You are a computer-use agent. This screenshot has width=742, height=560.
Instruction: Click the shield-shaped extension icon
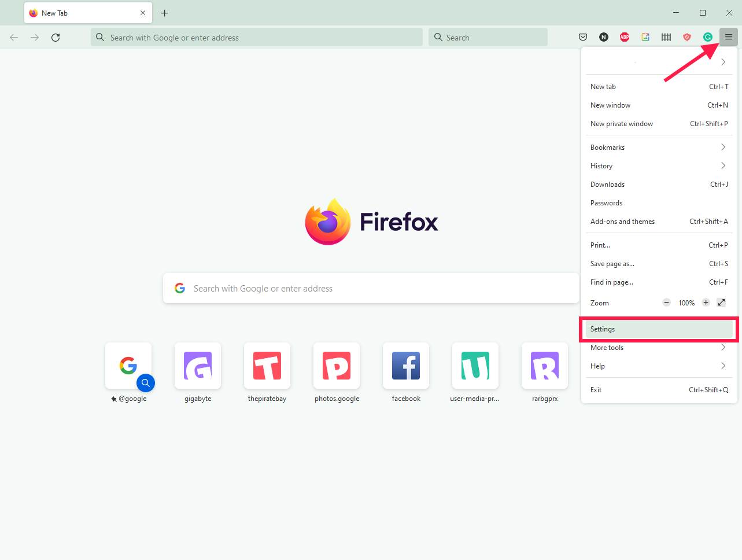(686, 37)
